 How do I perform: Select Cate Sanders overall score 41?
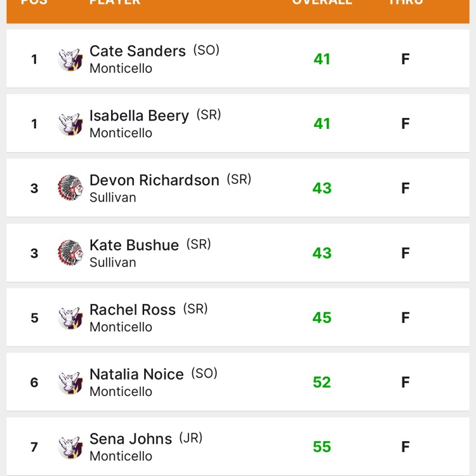(322, 59)
